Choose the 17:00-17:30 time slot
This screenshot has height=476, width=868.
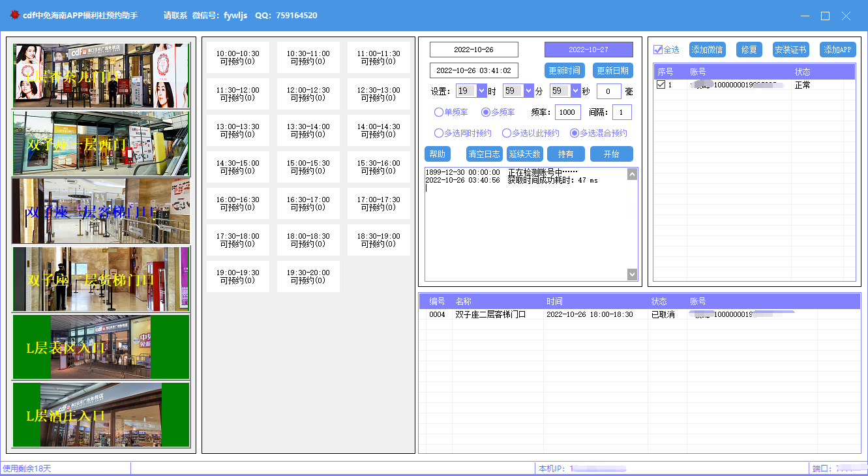click(379, 203)
